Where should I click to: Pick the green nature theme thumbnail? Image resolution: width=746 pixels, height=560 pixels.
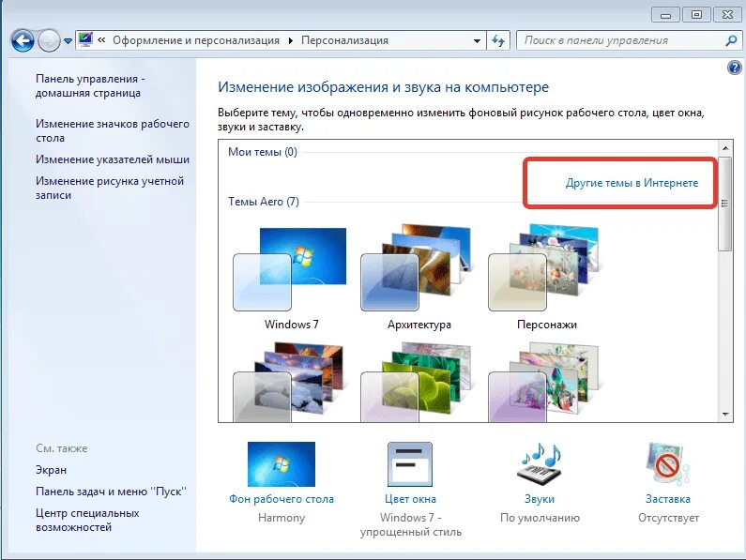coord(419,382)
